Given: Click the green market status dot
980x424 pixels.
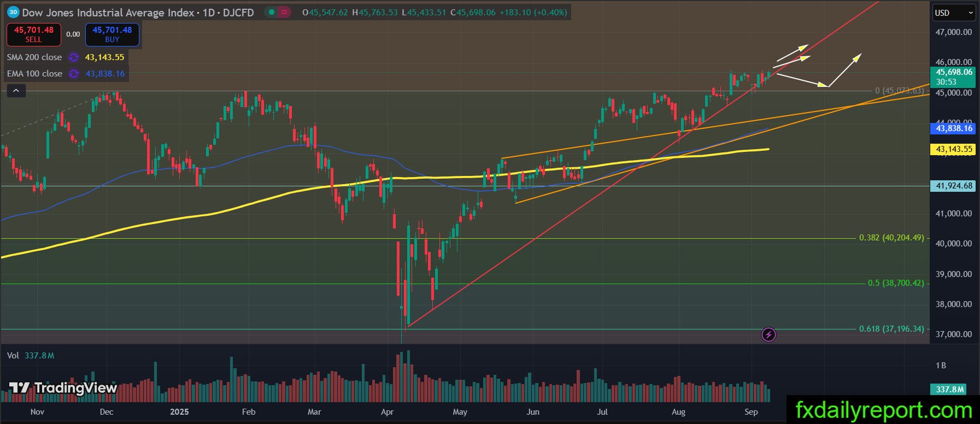Looking at the screenshot, I should (272, 12).
